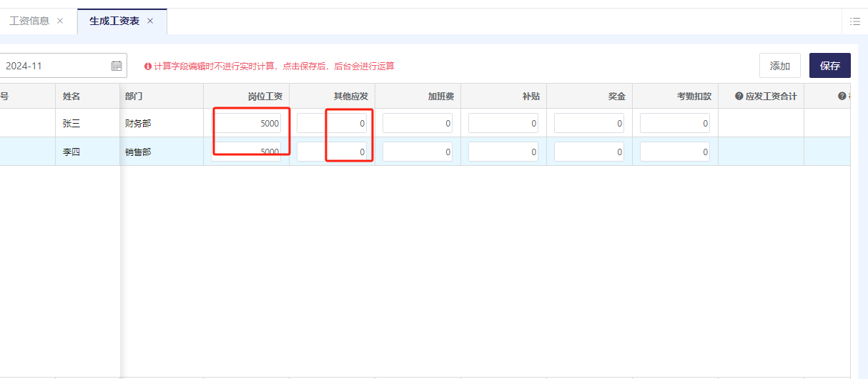Screen dimensions: 868x379
Task: Open the tab list menu icon
Action: pos(854,21)
